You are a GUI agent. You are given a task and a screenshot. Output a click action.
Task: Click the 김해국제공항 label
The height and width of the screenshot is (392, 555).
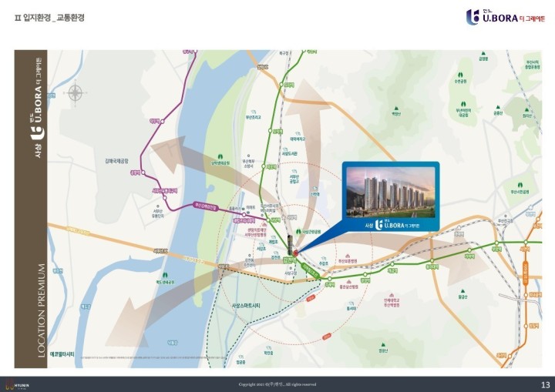coord(117,161)
